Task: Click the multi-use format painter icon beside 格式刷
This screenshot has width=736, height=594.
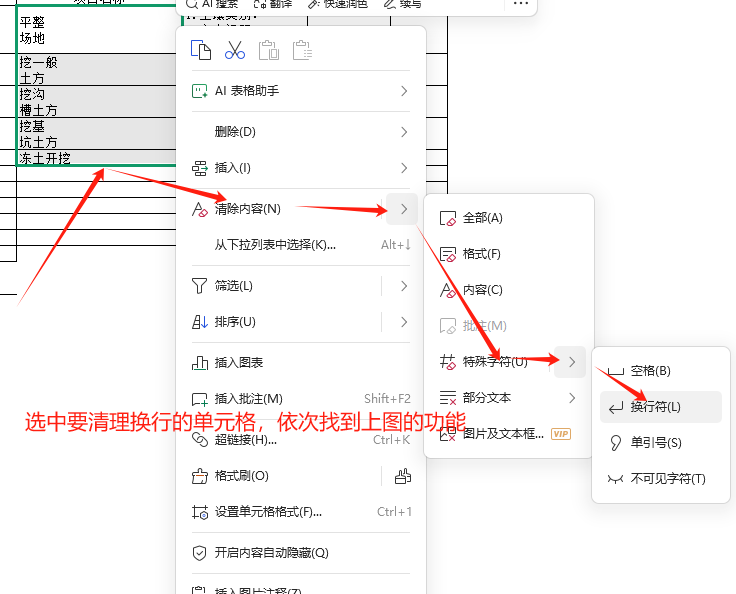Action: (x=403, y=476)
